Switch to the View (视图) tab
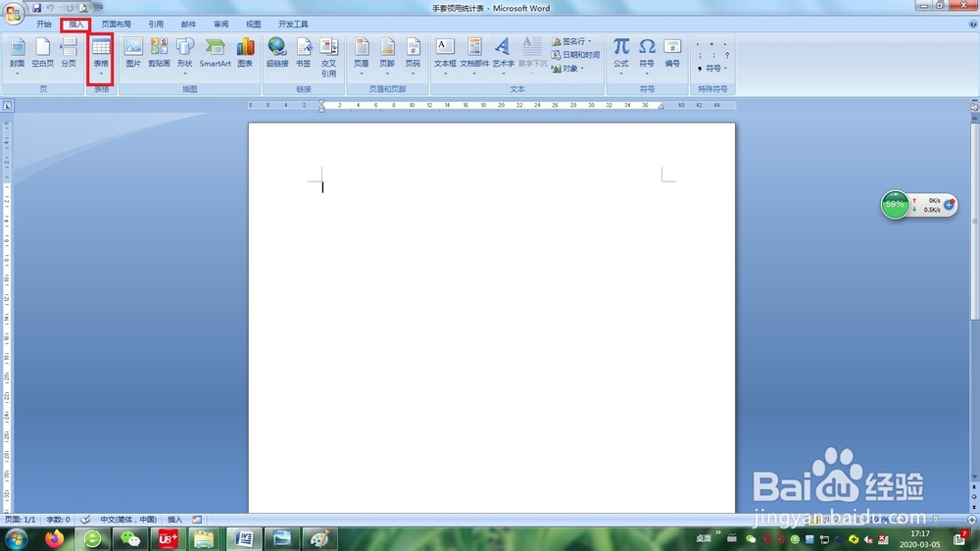This screenshot has width=980, height=551. (253, 25)
